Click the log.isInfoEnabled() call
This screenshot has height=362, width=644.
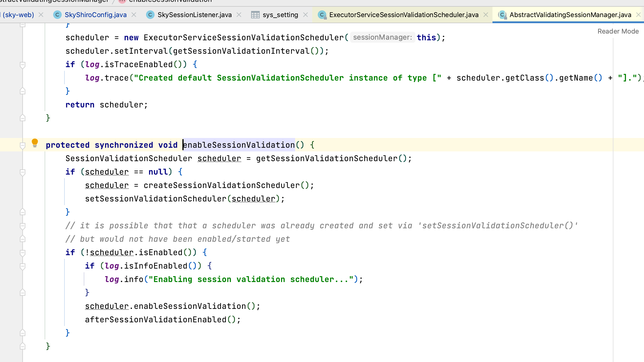point(151,266)
